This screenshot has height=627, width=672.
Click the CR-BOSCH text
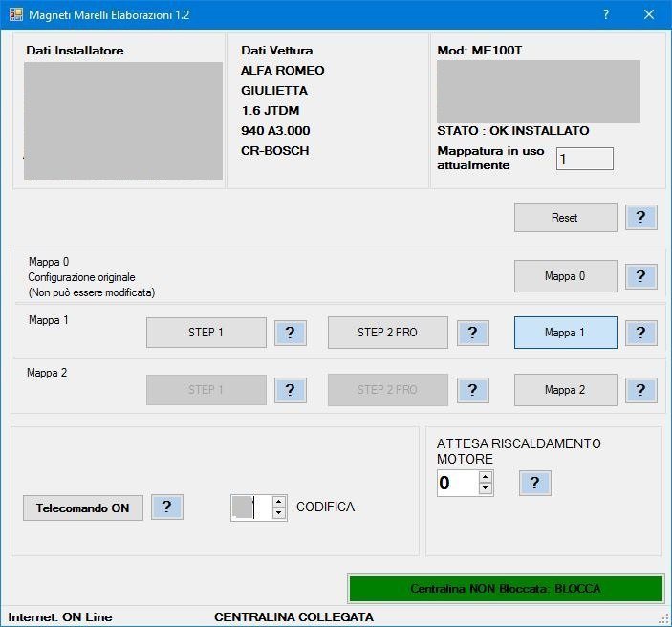(274, 151)
